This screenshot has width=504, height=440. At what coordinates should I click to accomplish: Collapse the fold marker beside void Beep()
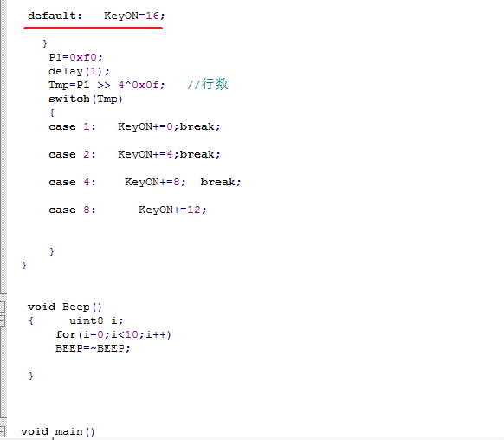[x=3, y=307]
